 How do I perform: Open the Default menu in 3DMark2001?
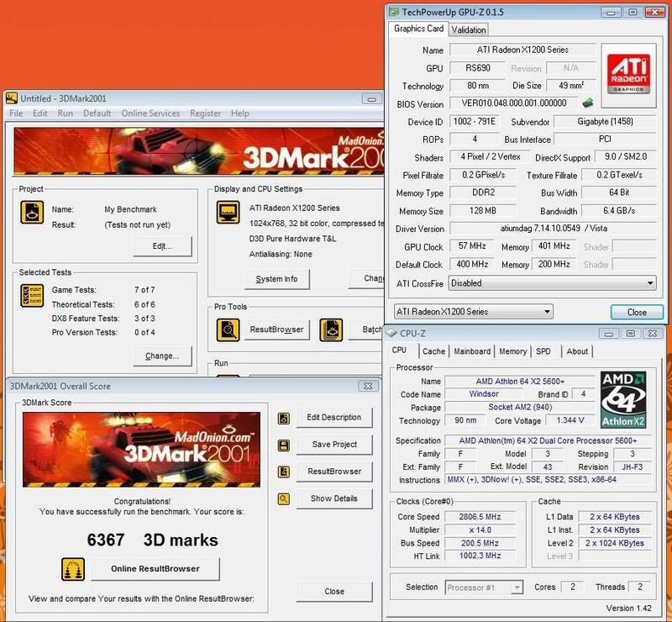click(97, 113)
